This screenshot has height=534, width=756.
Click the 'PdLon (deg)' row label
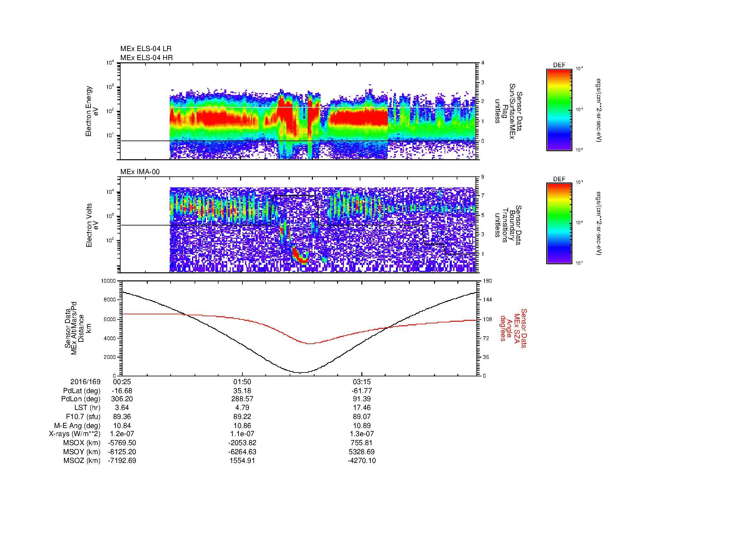pos(81,399)
